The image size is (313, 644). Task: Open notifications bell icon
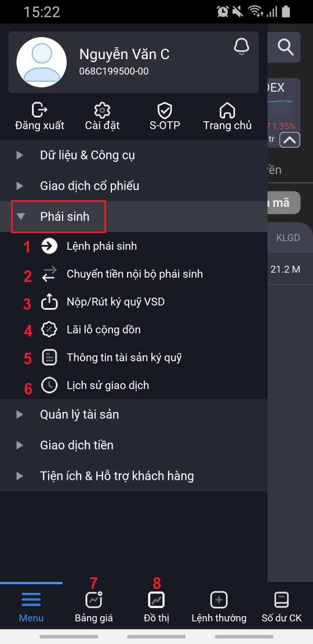(x=241, y=47)
